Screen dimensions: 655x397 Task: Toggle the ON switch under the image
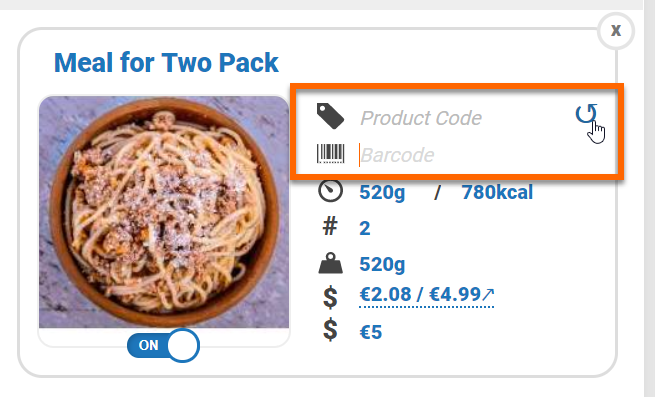163,345
